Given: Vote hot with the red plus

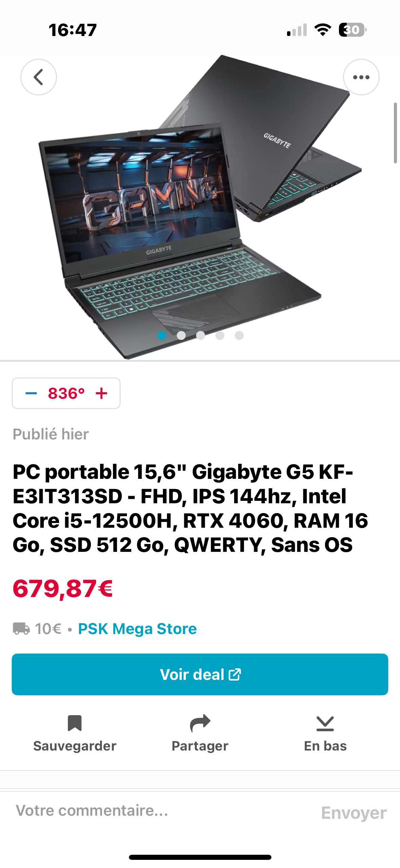Looking at the screenshot, I should coord(101,393).
